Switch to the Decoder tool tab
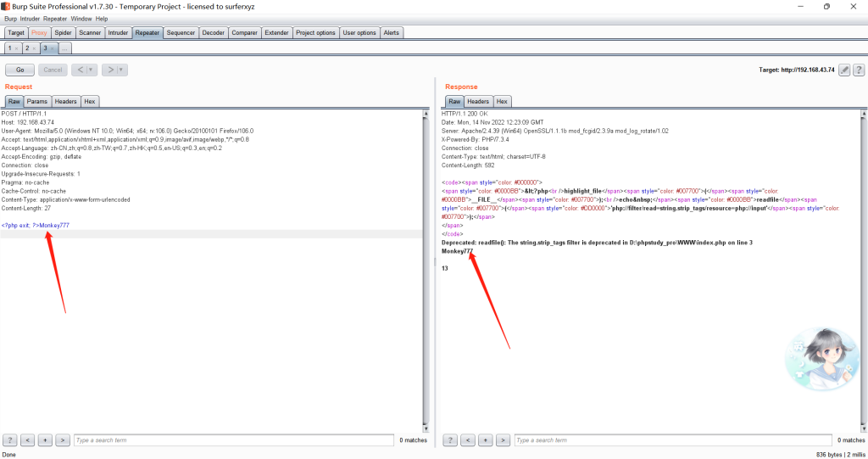This screenshot has height=459, width=868. click(x=213, y=33)
